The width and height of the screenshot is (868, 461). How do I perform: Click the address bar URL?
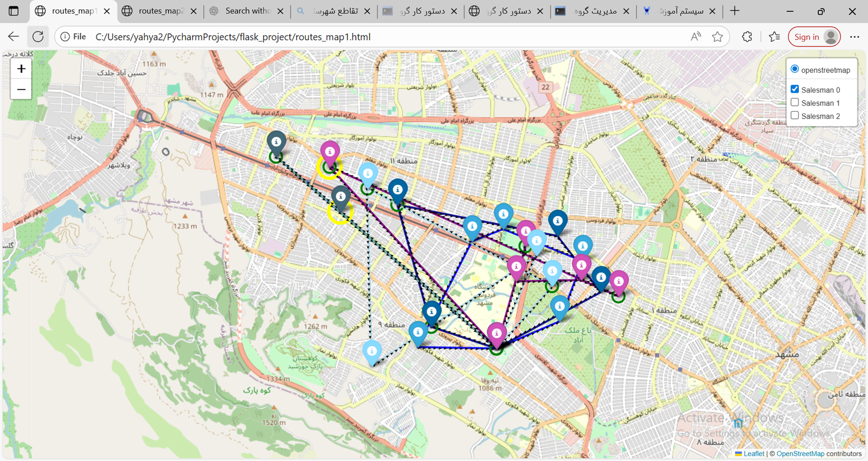click(233, 37)
